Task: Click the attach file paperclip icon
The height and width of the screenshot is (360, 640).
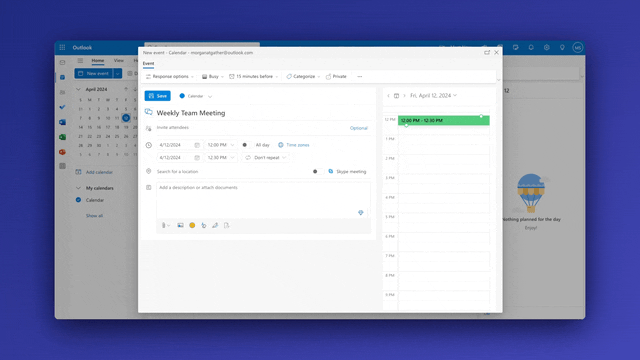Action: (164, 225)
